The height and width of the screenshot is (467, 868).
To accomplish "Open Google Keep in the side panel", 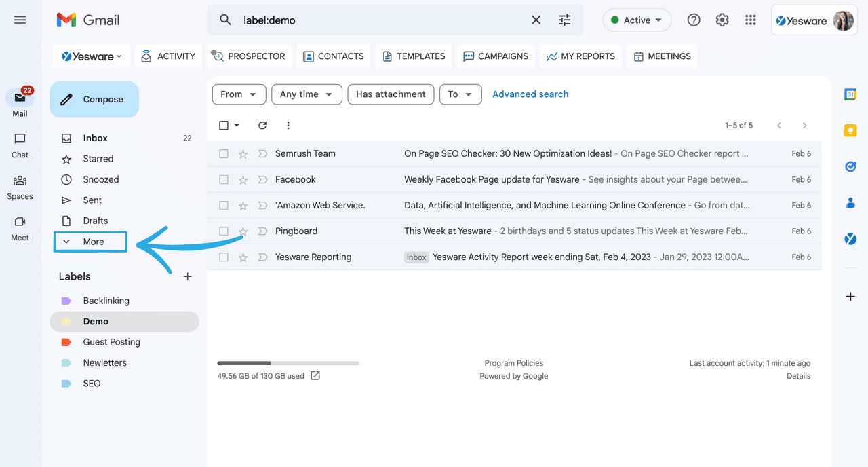I will pos(850,130).
